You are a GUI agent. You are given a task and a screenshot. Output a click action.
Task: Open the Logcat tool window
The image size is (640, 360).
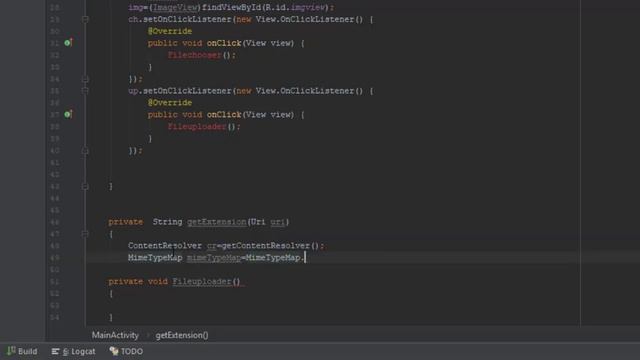click(x=74, y=351)
